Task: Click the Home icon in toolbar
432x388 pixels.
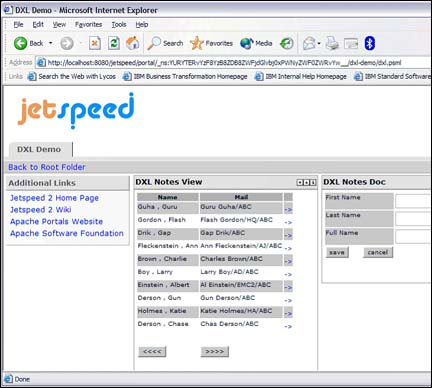Action: click(132, 43)
